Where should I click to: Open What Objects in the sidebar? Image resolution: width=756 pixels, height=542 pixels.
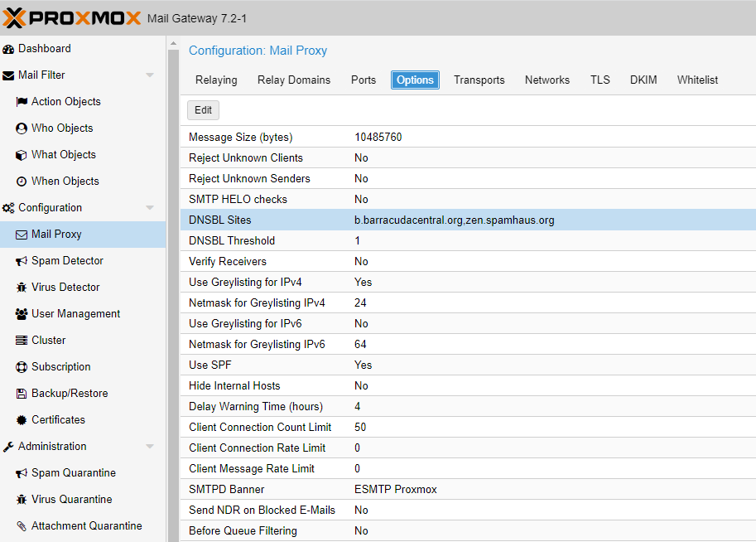pyautogui.click(x=83, y=155)
